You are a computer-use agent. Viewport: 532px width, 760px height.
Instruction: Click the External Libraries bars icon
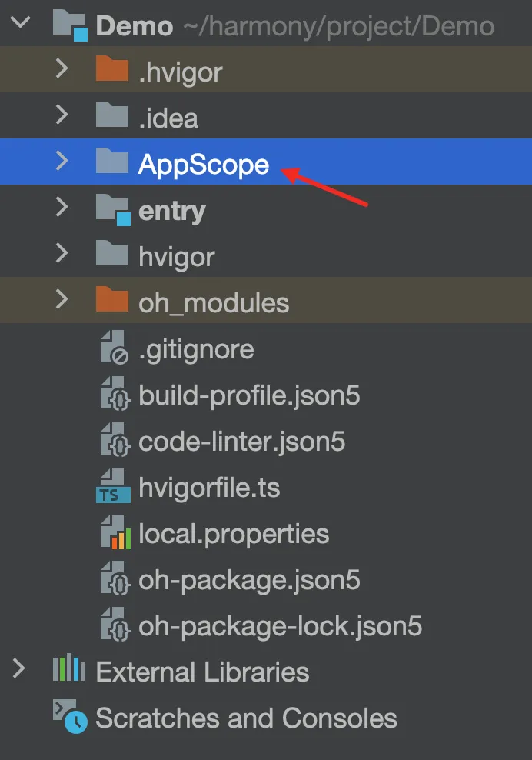[69, 668]
